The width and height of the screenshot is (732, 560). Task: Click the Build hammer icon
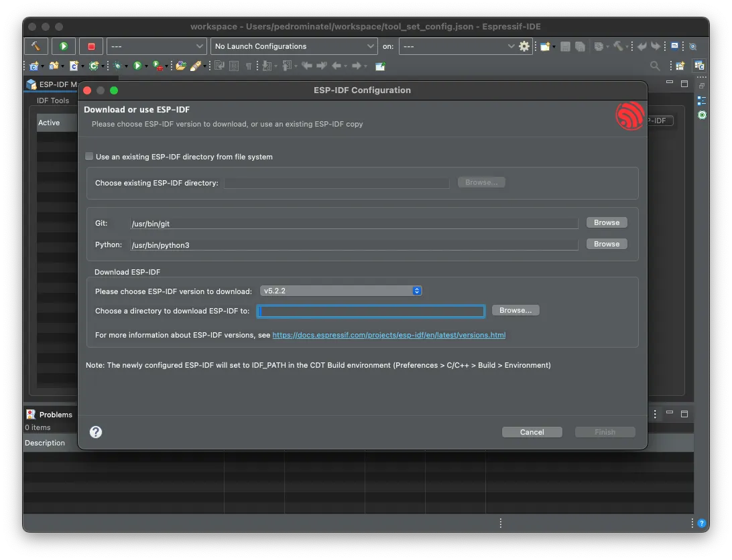(36, 46)
